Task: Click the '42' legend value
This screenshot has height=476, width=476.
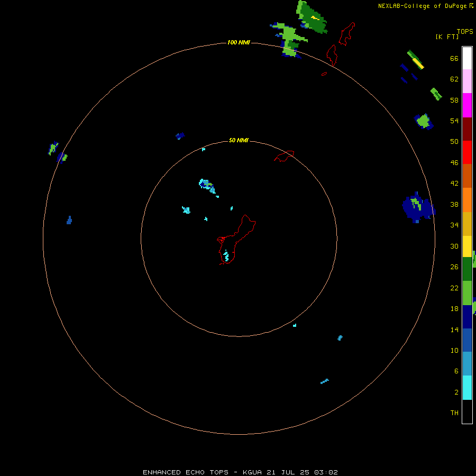Action: coord(454,184)
